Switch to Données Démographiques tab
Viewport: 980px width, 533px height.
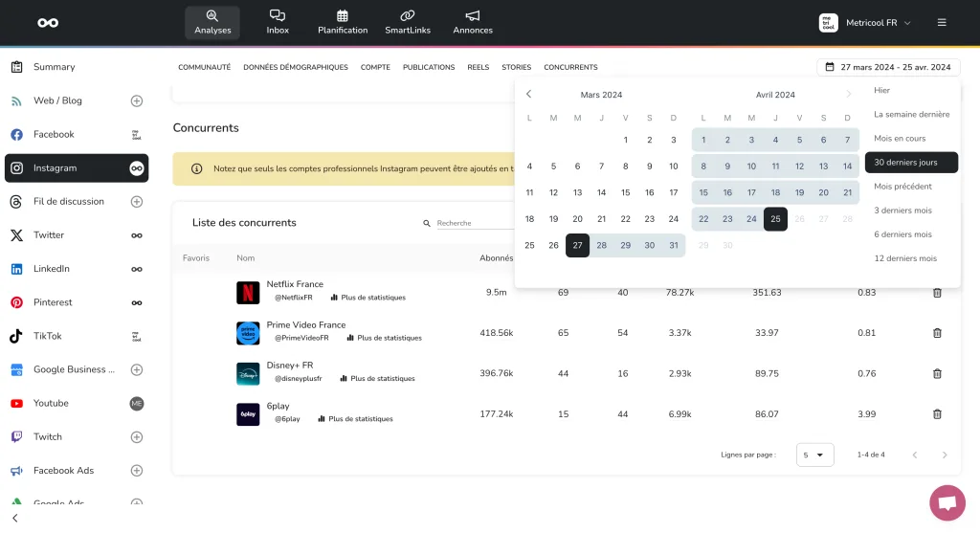[296, 67]
